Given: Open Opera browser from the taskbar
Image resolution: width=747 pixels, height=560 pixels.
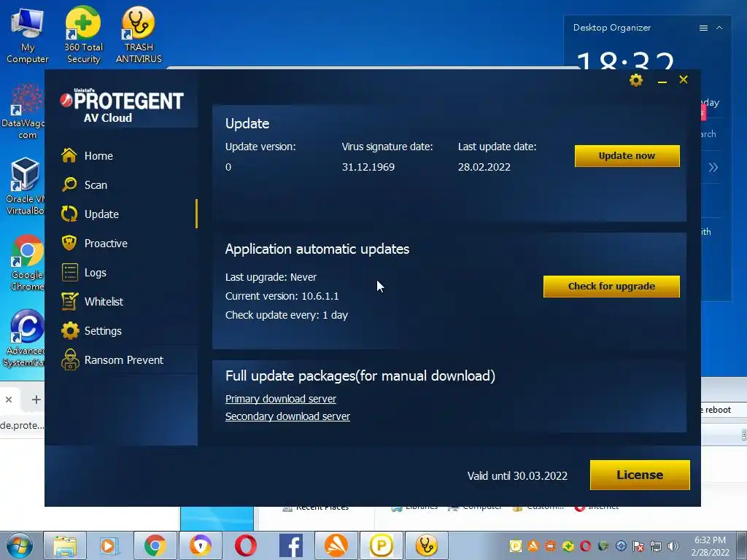Looking at the screenshot, I should (245, 545).
